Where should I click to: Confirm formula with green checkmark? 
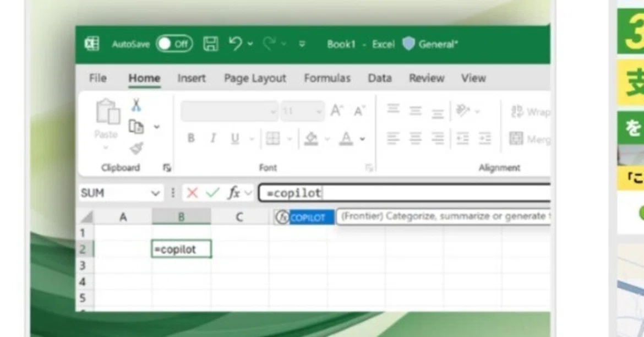[213, 192]
